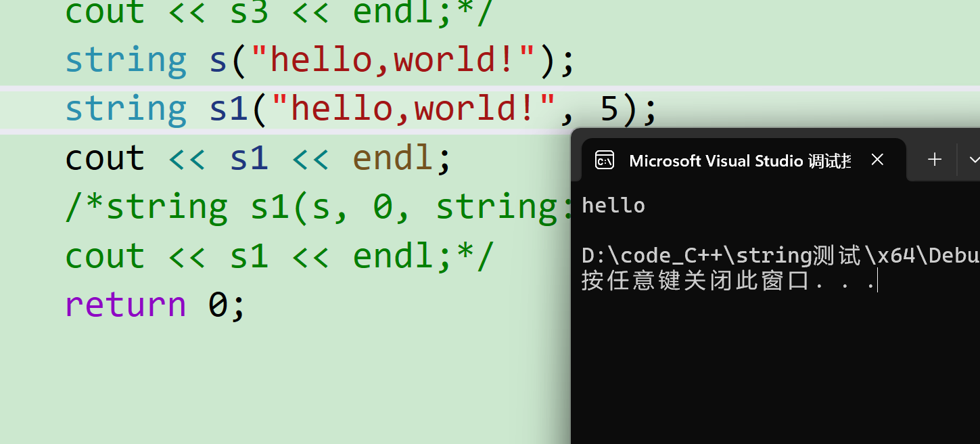Click the string literal in string s declaration

[393, 60]
